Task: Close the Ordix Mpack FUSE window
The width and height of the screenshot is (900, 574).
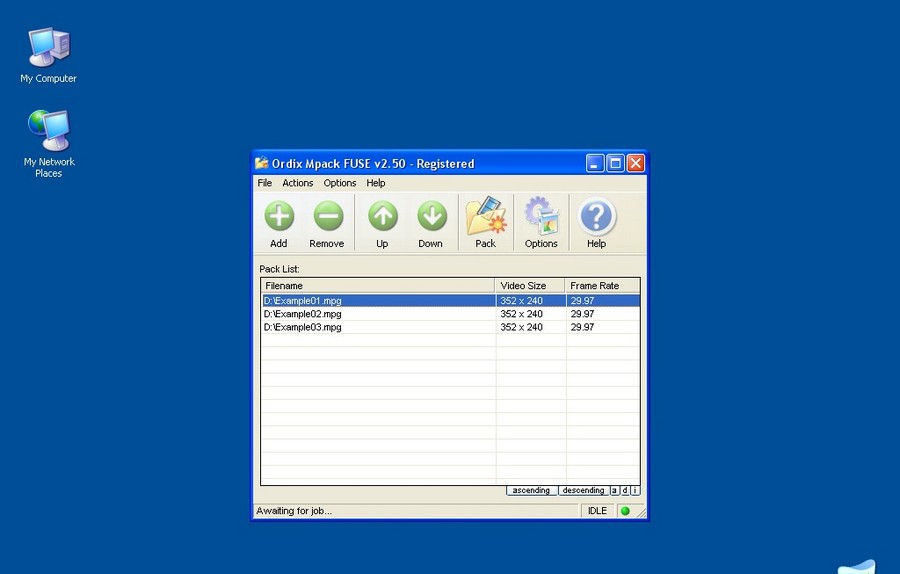Action: coord(635,164)
